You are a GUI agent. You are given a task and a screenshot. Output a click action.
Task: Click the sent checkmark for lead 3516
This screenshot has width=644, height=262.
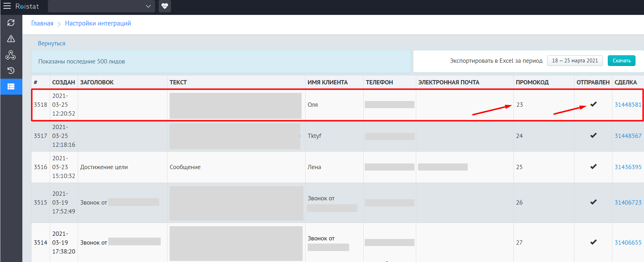tap(593, 167)
